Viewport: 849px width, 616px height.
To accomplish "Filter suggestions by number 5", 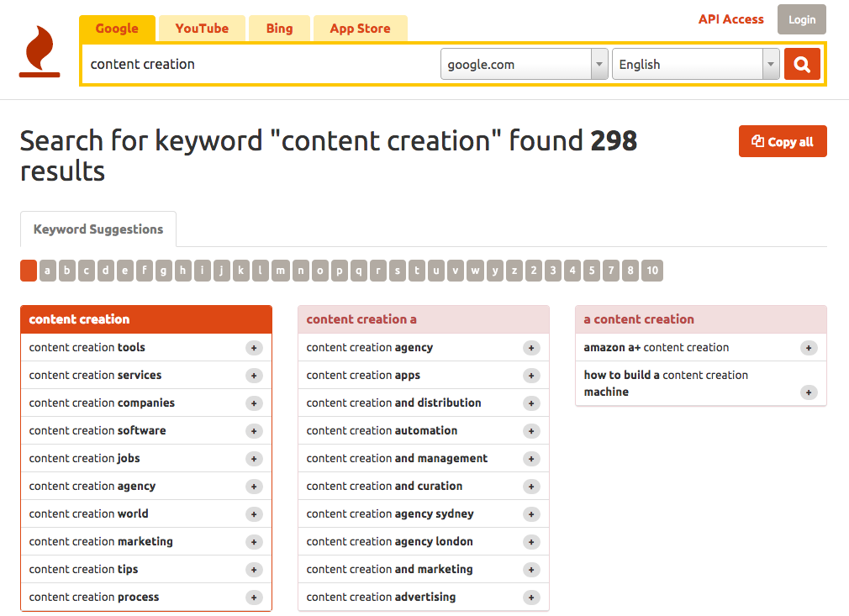I will 592,271.
